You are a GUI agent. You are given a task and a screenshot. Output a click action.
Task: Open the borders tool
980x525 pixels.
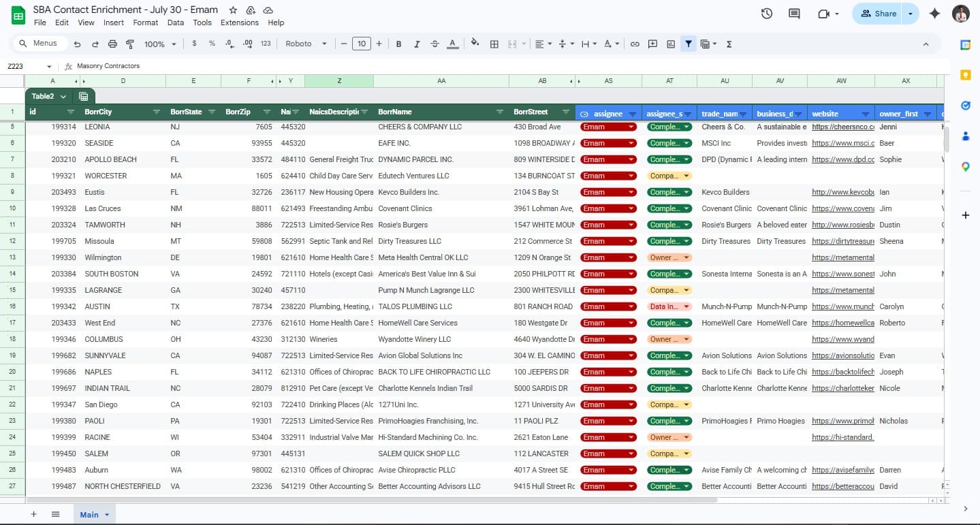point(494,44)
